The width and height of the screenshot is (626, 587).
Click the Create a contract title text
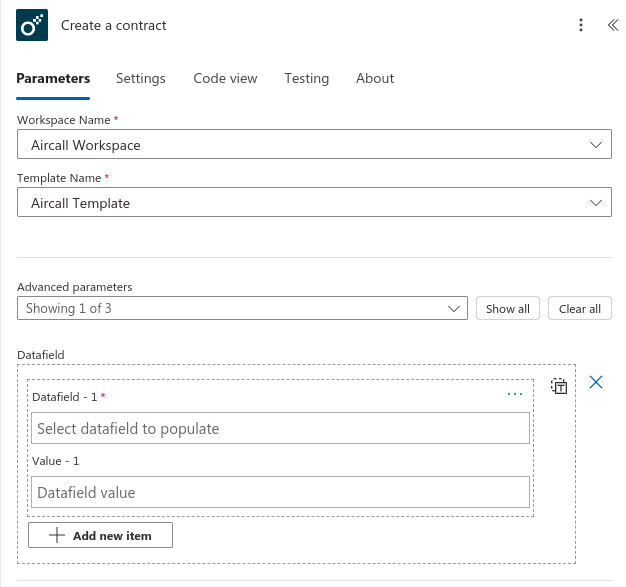(113, 26)
